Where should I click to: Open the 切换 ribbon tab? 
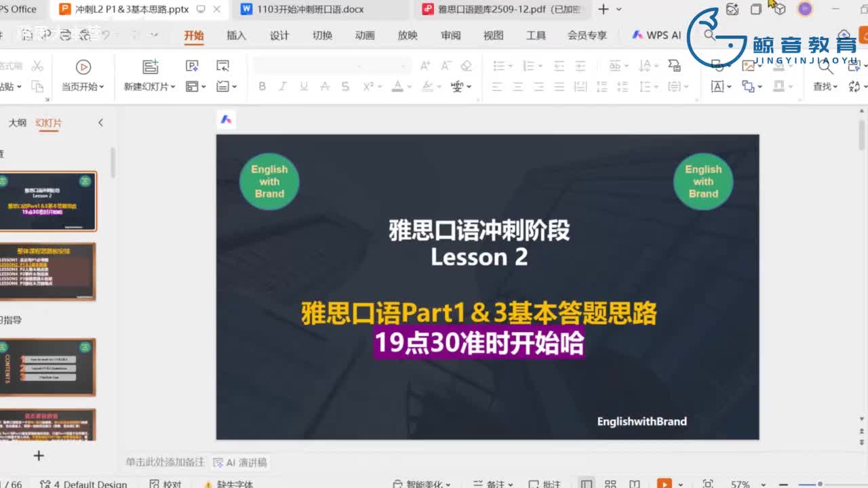322,35
